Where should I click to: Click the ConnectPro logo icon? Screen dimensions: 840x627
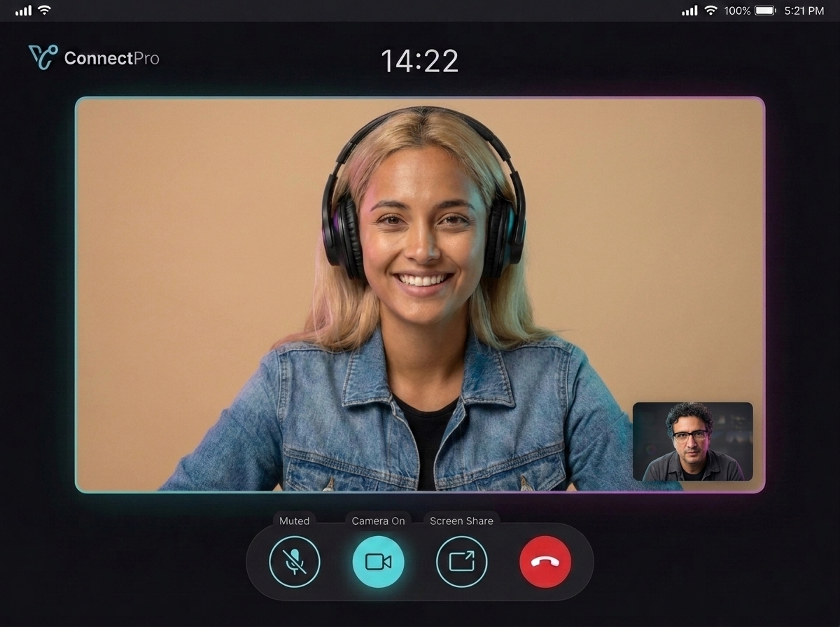[43, 57]
